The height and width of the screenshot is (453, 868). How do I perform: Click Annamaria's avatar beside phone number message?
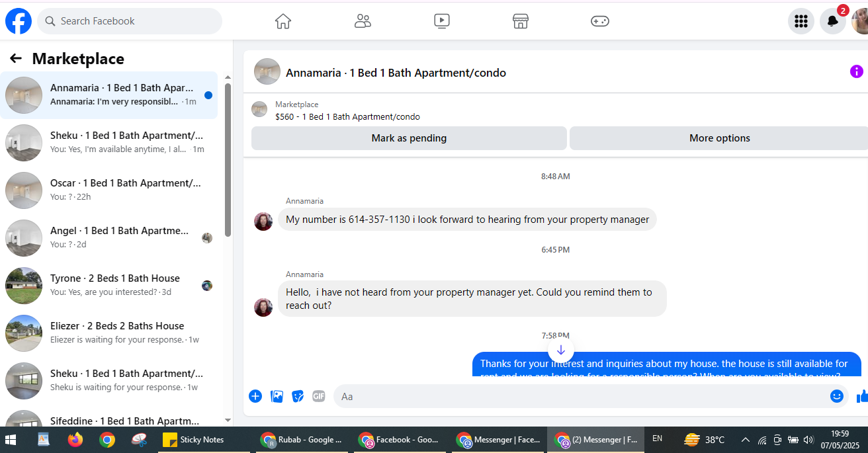pos(263,222)
